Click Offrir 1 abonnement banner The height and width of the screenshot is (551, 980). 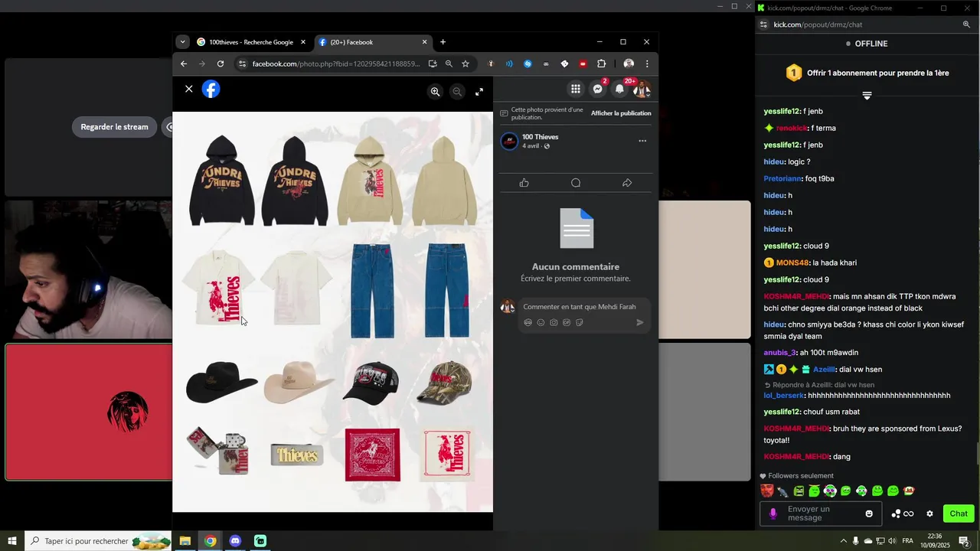click(x=867, y=73)
